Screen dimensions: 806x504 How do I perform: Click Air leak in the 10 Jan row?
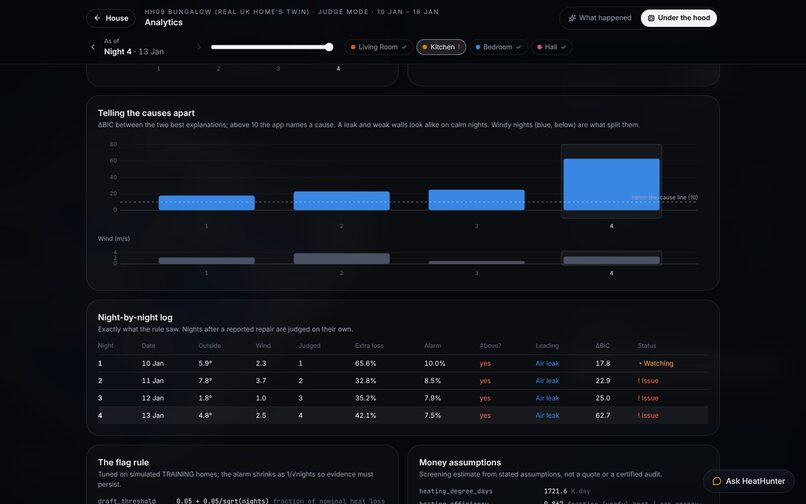coord(547,363)
